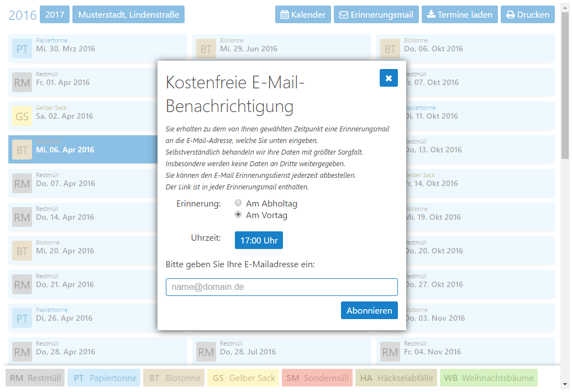
Task: Select the Am Abholtag reminder option
Action: coord(239,203)
